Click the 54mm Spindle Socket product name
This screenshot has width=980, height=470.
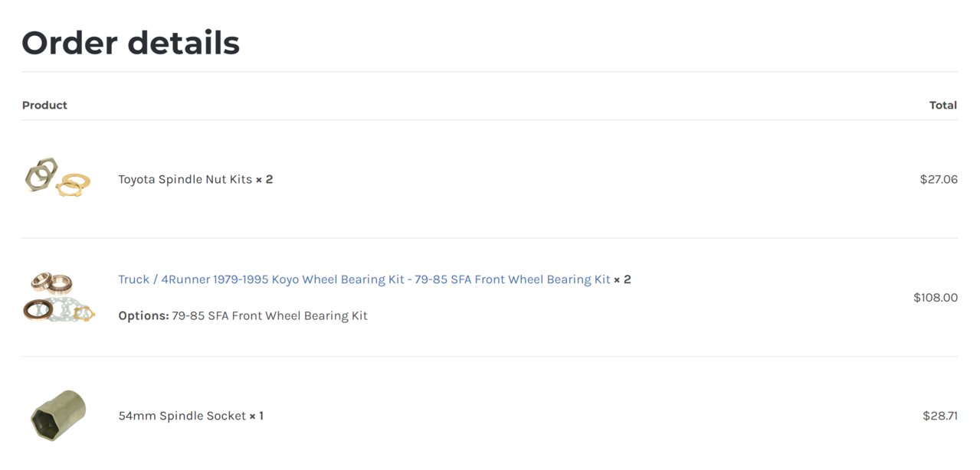[x=182, y=416]
